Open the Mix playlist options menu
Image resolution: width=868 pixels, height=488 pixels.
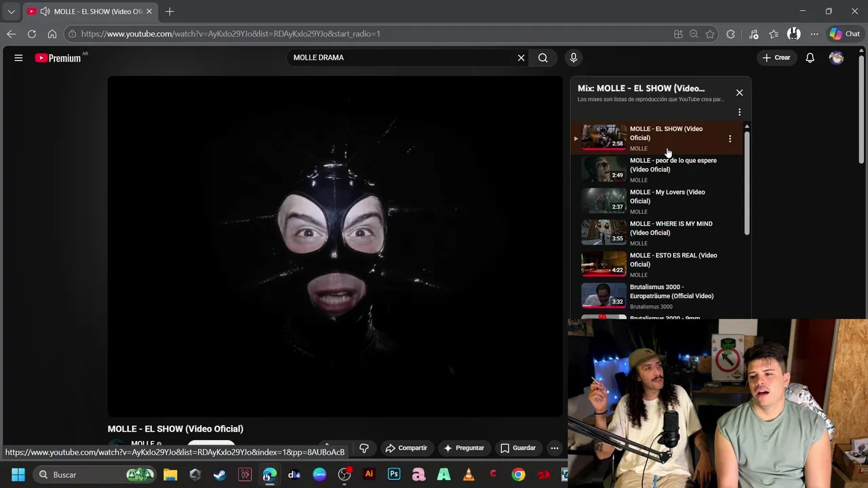[x=739, y=112]
